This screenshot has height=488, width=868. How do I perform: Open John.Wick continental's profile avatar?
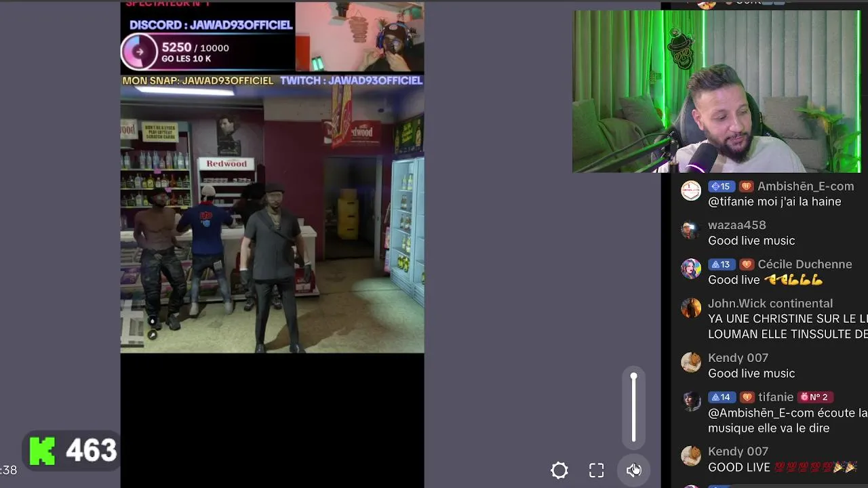pos(691,308)
